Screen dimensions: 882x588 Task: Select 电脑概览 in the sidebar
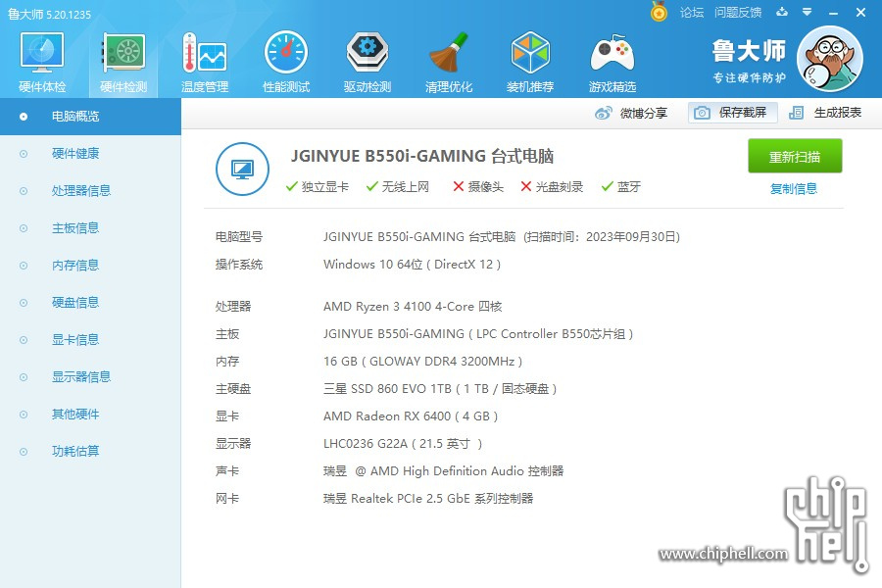[x=90, y=117]
